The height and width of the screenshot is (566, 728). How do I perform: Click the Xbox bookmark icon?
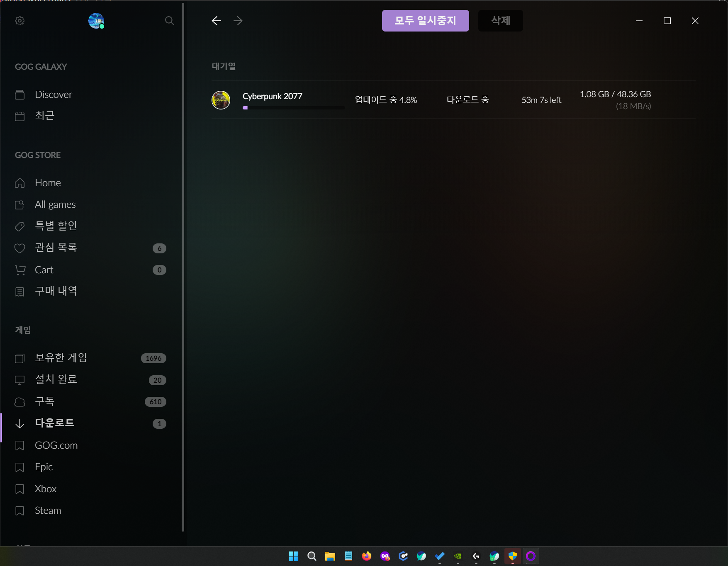19,489
